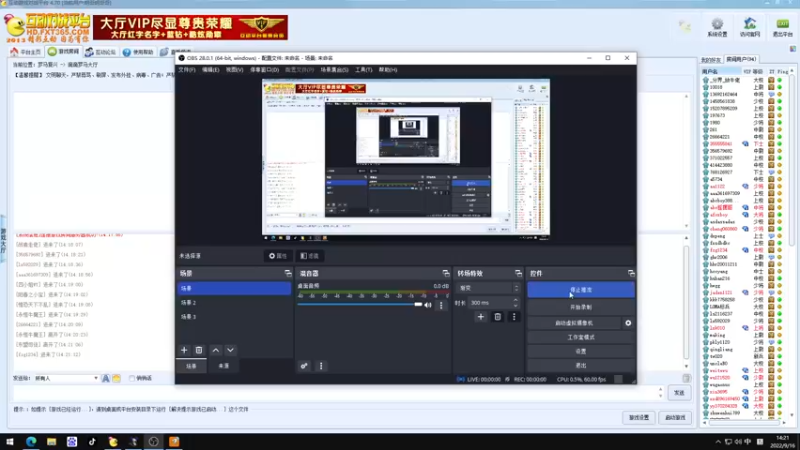Click the chat Send button
Screen dimensions: 800x450
[679, 393]
